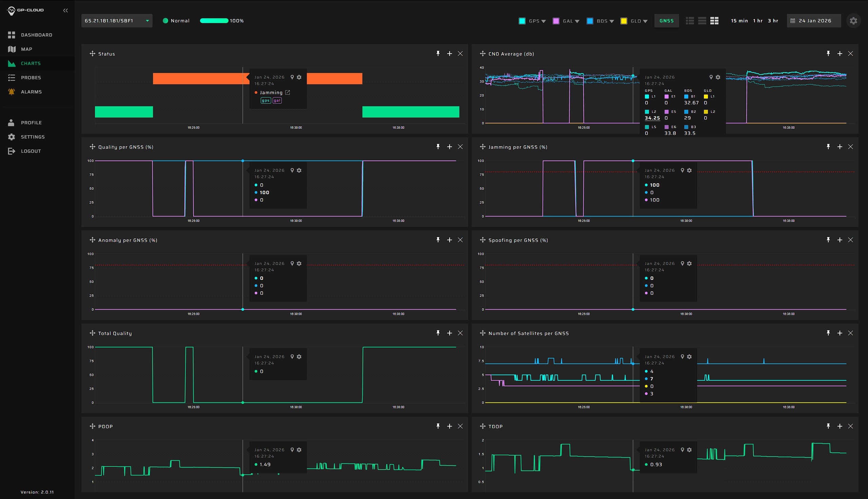Expand the GAL signals dropdown arrow
Viewport: 868px width, 499px height.
(x=577, y=21)
